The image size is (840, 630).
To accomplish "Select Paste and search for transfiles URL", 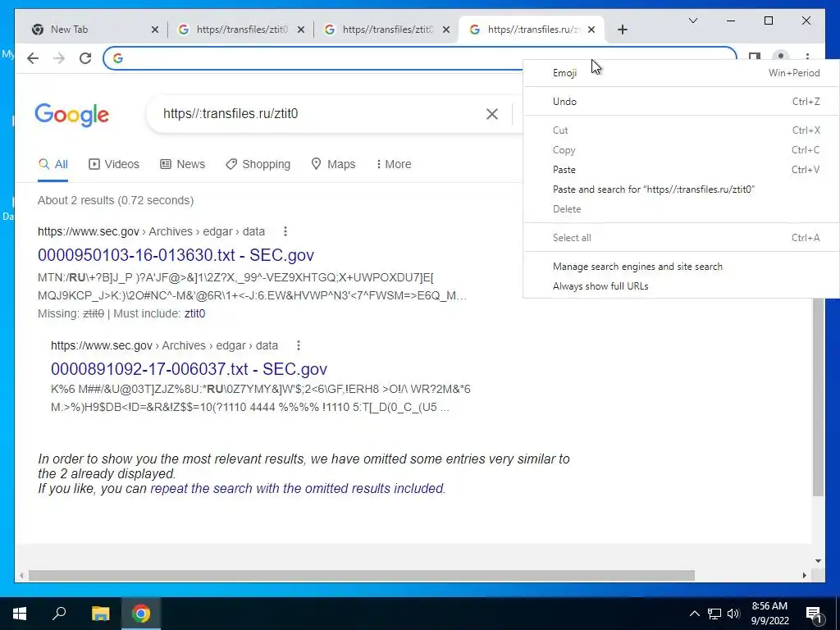I will (x=682, y=189).
